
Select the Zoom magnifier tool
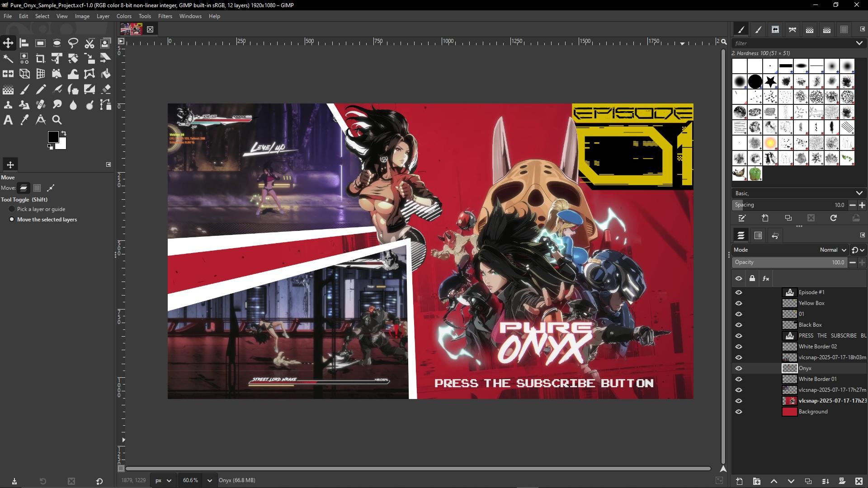pos(57,120)
